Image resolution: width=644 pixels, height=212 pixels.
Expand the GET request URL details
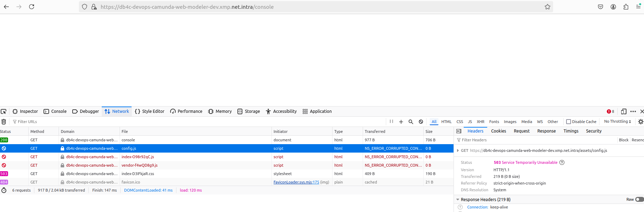[458, 150]
